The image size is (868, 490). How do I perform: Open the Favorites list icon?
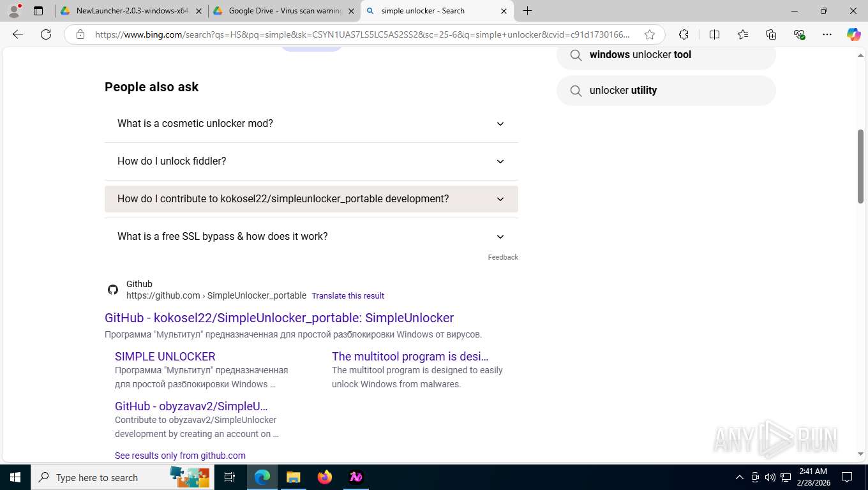coord(743,34)
